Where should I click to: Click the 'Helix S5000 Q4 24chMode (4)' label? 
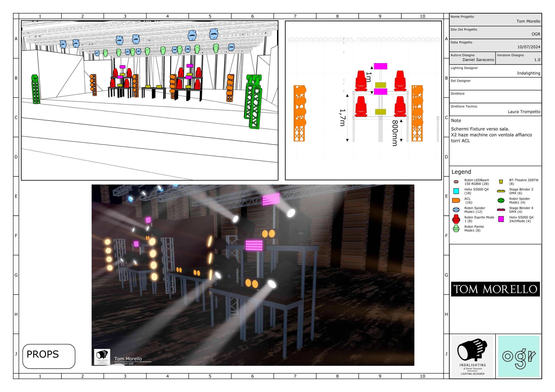pyautogui.click(x=521, y=219)
